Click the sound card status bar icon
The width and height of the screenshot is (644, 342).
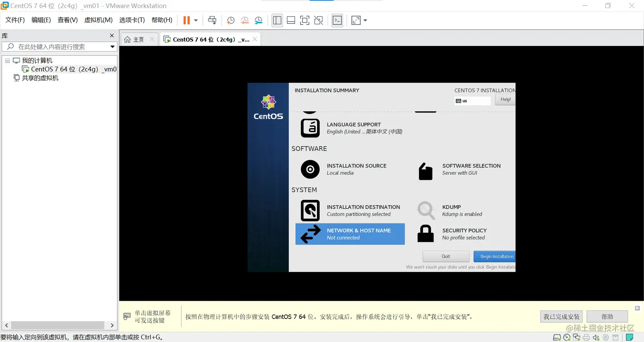coord(596,337)
